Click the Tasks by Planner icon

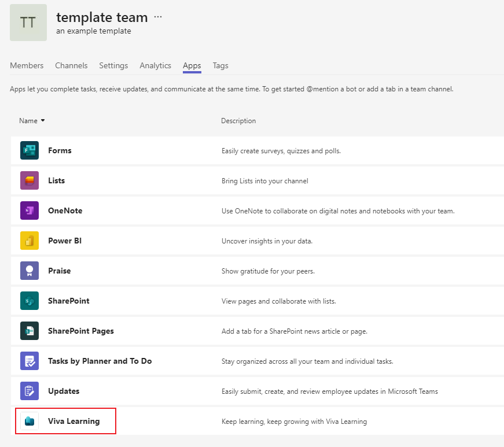[x=30, y=361]
